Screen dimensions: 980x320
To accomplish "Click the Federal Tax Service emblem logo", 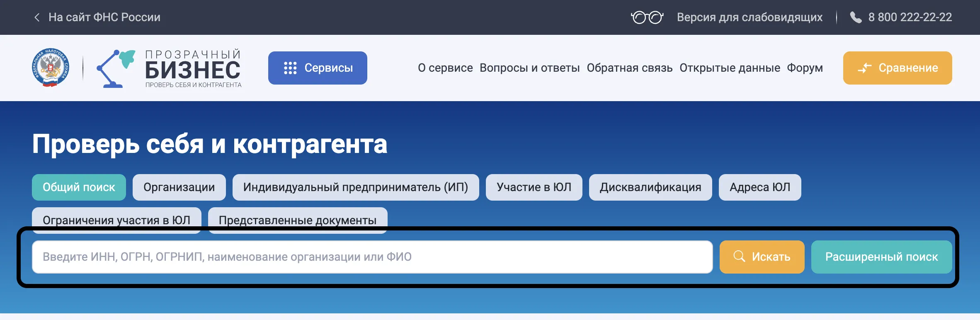I will point(51,68).
